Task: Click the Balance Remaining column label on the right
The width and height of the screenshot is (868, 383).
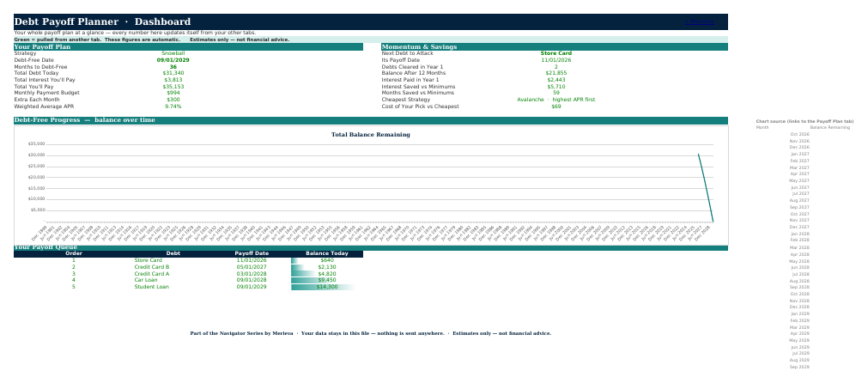Action: coord(830,127)
